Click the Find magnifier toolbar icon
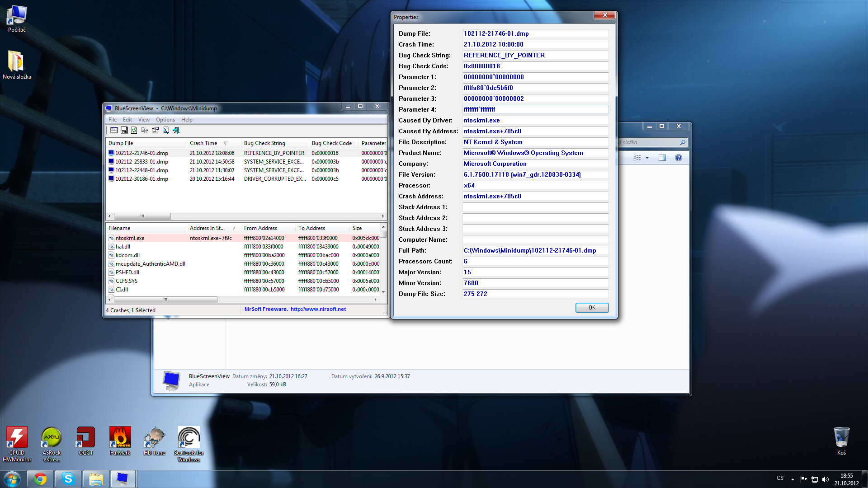Image resolution: width=868 pixels, height=488 pixels. [166, 130]
